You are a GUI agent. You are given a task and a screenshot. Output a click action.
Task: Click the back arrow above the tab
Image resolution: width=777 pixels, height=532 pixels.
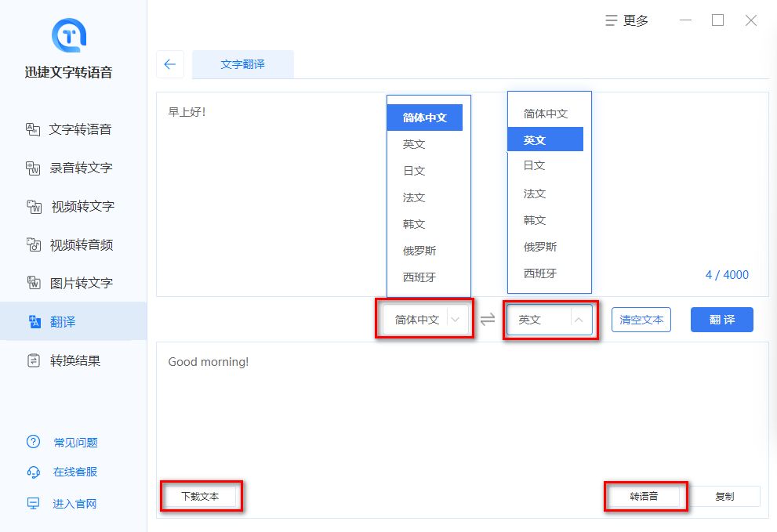(170, 64)
